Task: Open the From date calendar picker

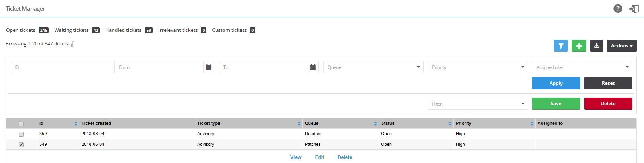Action: (x=208, y=67)
